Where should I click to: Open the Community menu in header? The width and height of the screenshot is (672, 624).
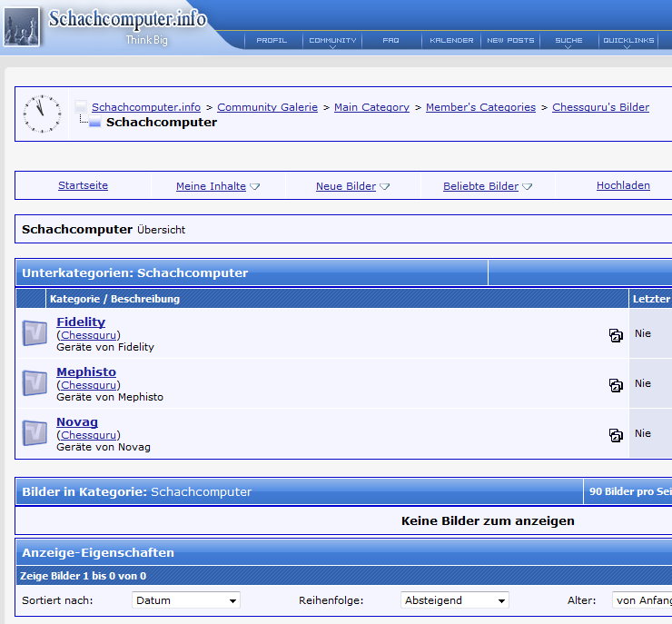332,41
